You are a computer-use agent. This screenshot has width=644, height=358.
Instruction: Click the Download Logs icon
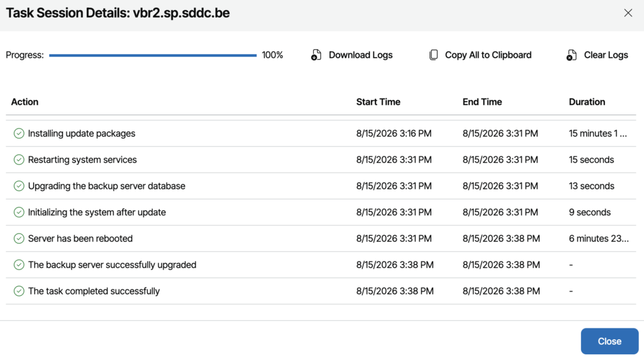pos(316,55)
